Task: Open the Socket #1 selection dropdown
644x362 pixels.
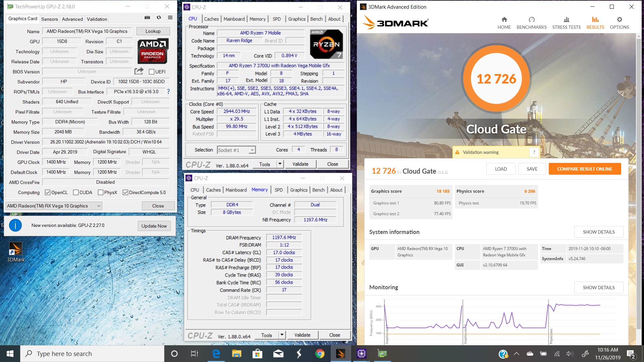Action: point(236,150)
